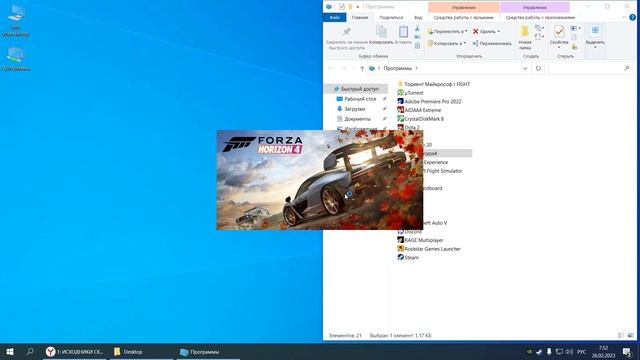The width and height of the screenshot is (640, 360).
Task: Open Средства работы с ярлыками tab
Action: [x=463, y=18]
